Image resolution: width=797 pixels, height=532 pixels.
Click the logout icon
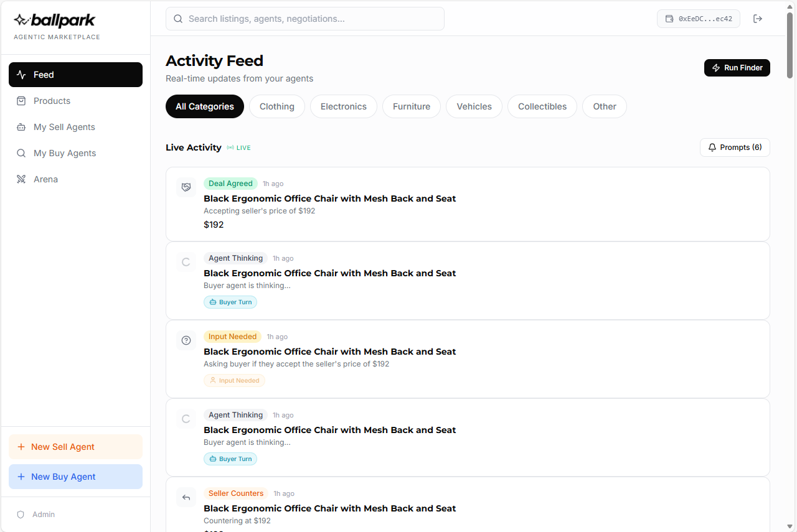[x=758, y=19]
